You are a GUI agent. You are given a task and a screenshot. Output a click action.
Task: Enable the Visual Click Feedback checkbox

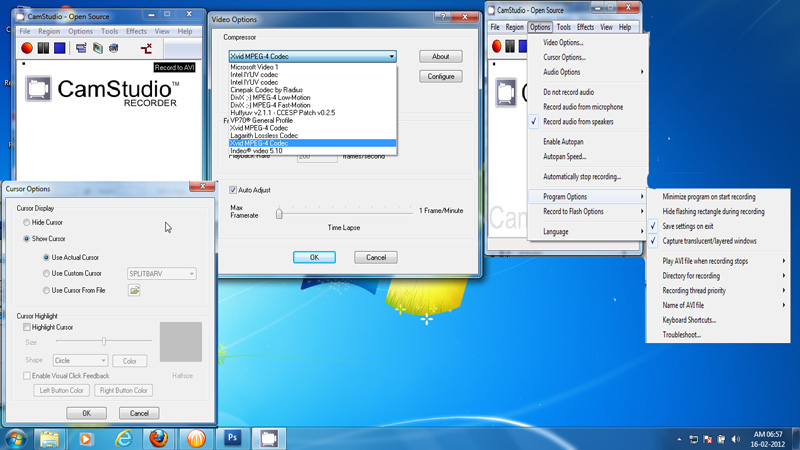[x=27, y=376]
